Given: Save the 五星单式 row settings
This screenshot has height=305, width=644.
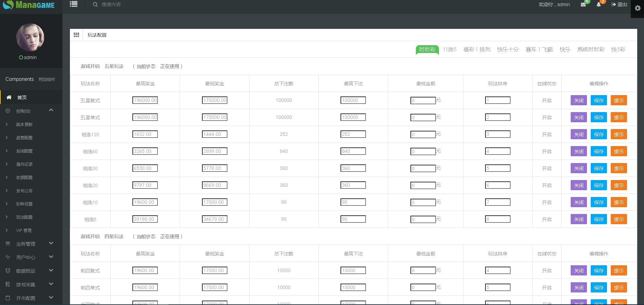Looking at the screenshot, I should click(599, 118).
